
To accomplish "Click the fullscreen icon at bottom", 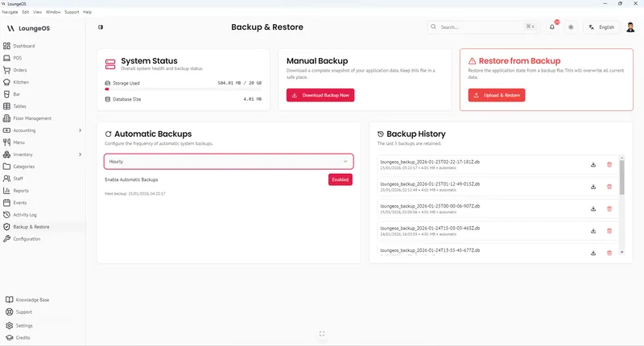I will click(x=322, y=334).
